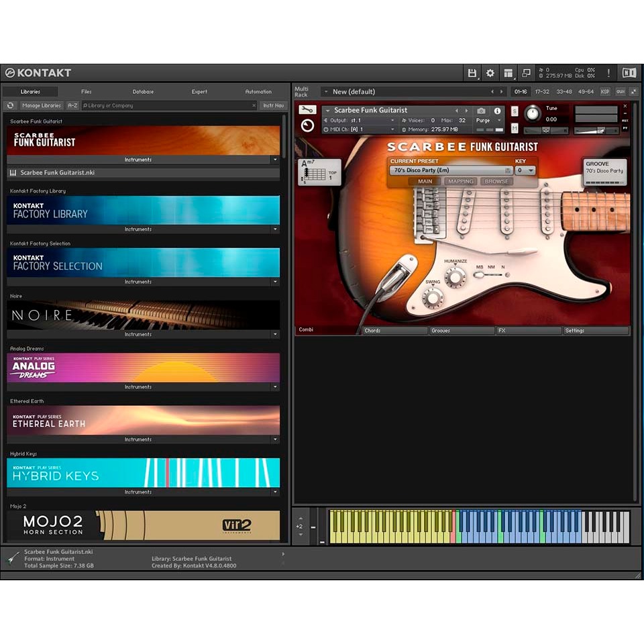Click the camera snapshot icon
Screen dimensions: 644x644
click(481, 111)
